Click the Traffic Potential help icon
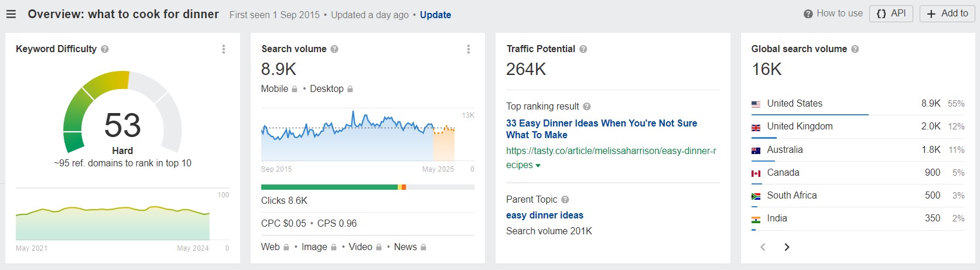Image resolution: width=980 pixels, height=270 pixels. (583, 49)
